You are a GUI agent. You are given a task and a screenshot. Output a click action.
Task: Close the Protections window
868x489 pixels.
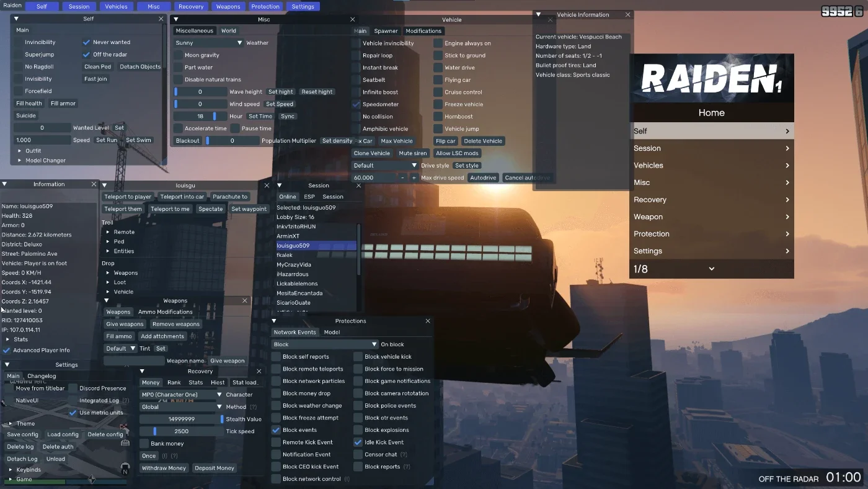pos(428,321)
